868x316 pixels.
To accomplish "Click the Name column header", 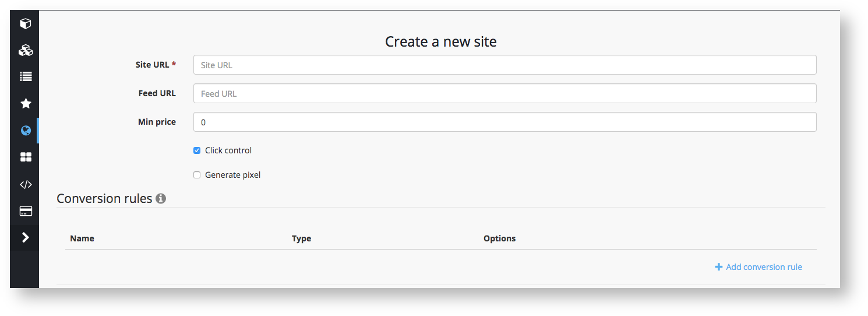I will tap(82, 238).
